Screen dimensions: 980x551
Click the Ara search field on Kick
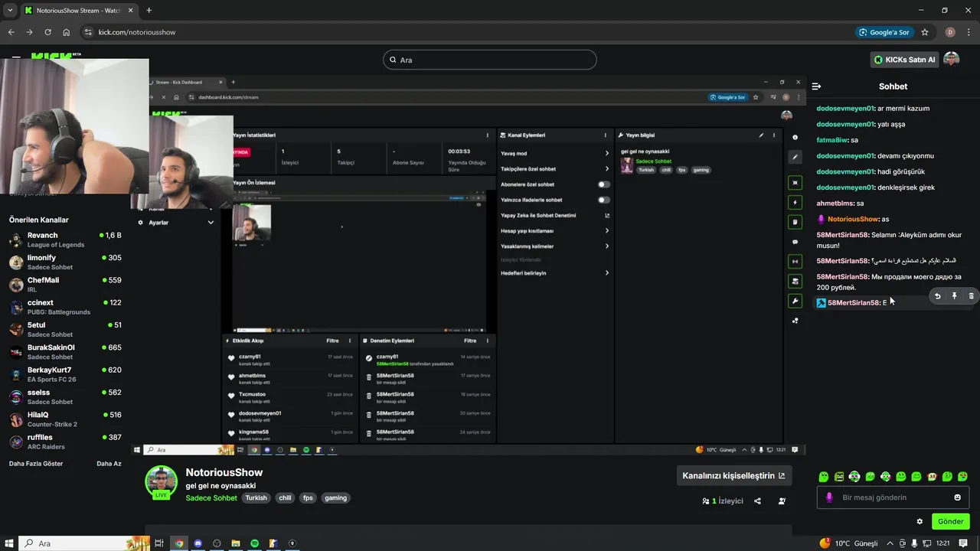click(x=490, y=60)
